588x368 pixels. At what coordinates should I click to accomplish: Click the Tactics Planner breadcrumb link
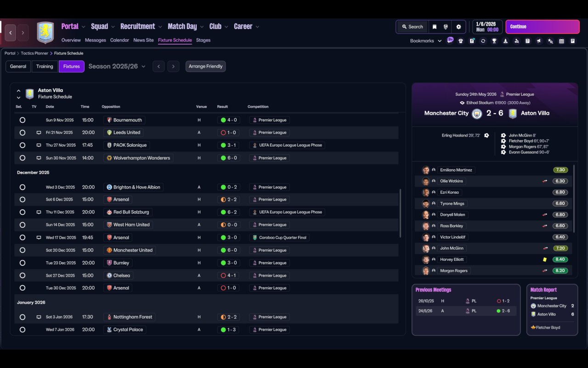34,53
